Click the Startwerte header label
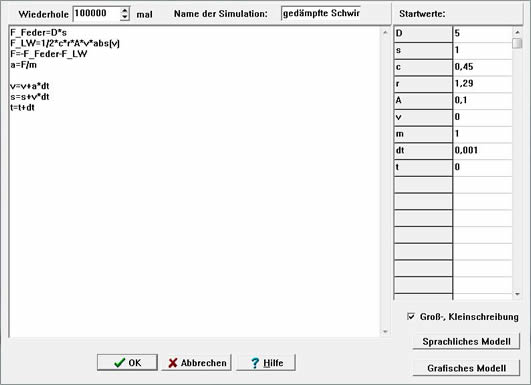 pos(422,14)
